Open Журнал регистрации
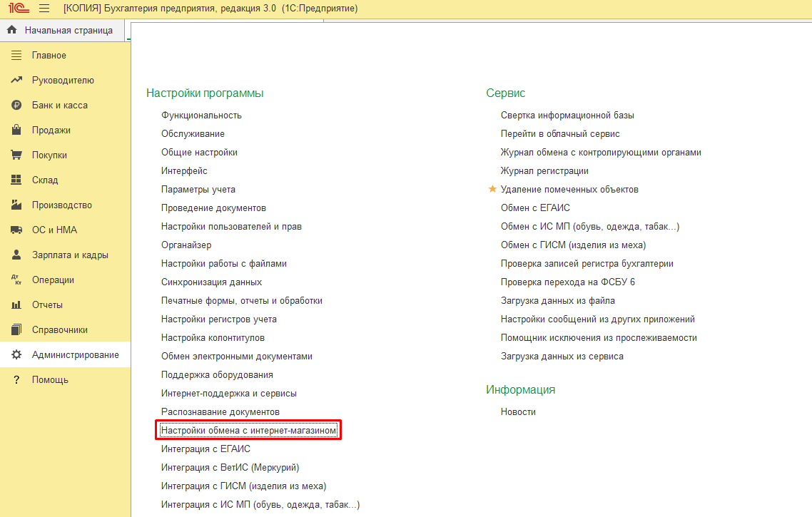Screen dimensions: 812x517 point(545,171)
